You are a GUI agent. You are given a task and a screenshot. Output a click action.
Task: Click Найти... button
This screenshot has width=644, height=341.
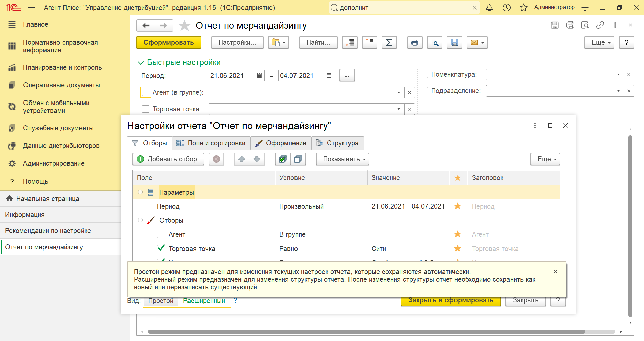pyautogui.click(x=318, y=42)
